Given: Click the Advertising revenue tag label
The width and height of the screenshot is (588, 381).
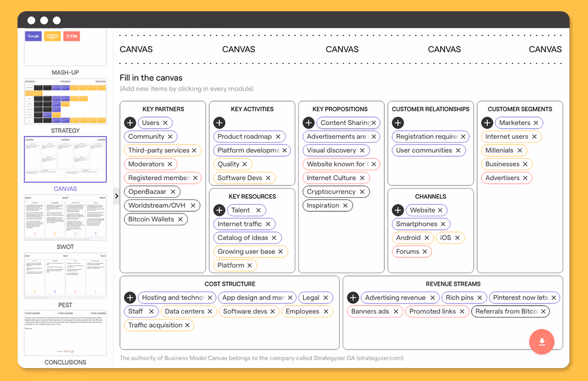Looking at the screenshot, I should tap(395, 297).
